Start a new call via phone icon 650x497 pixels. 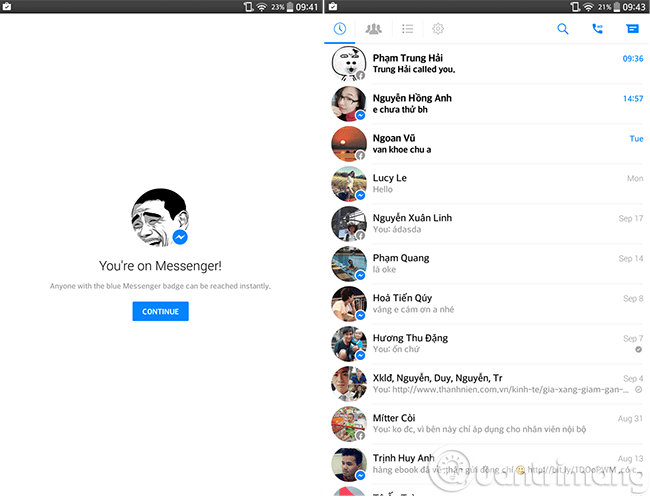pos(597,29)
